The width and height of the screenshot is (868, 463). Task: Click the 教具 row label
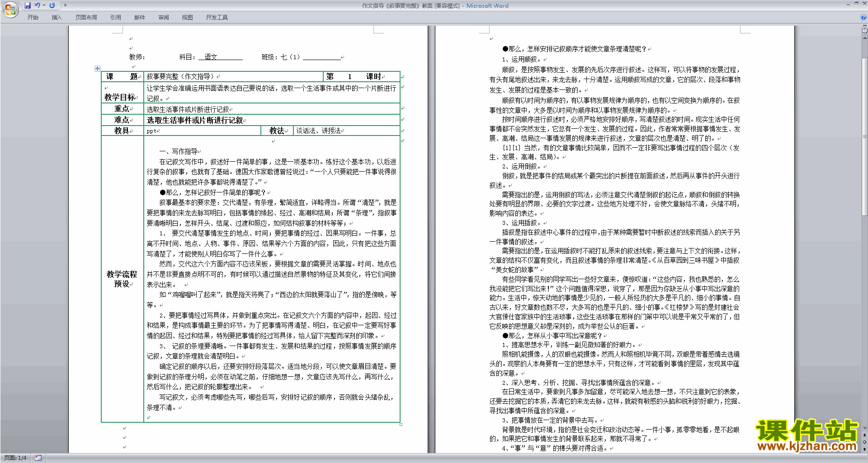click(122, 131)
